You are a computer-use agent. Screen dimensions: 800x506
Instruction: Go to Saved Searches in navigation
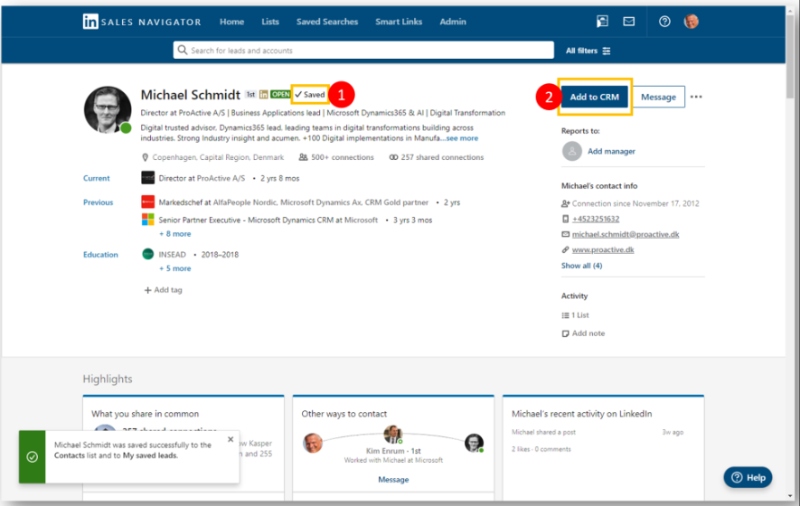(326, 21)
